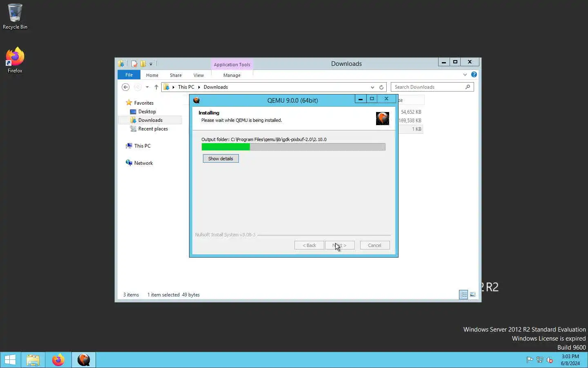Click the Action Center flag tray icon
Image resolution: width=588 pixels, height=368 pixels.
[530, 360]
